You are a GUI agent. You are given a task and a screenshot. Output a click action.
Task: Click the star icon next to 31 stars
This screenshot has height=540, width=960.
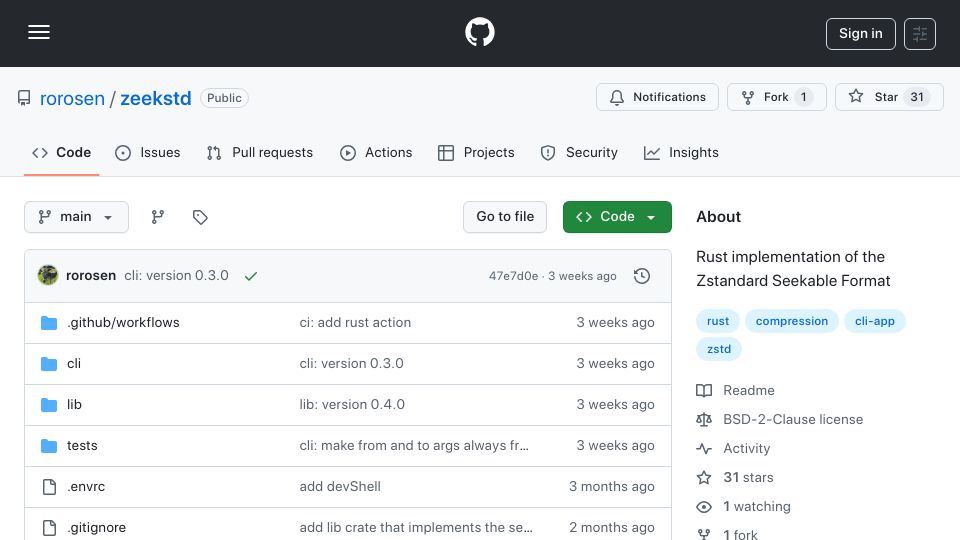(704, 478)
